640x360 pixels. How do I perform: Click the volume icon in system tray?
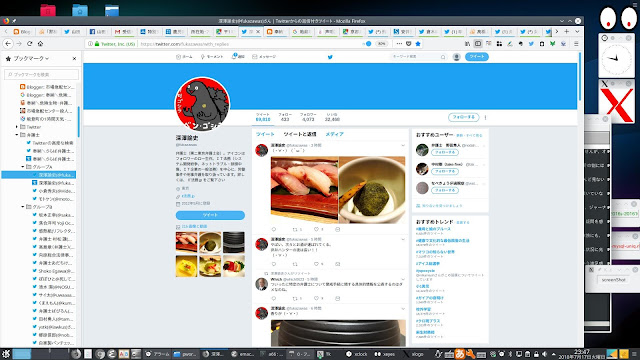click(x=544, y=354)
